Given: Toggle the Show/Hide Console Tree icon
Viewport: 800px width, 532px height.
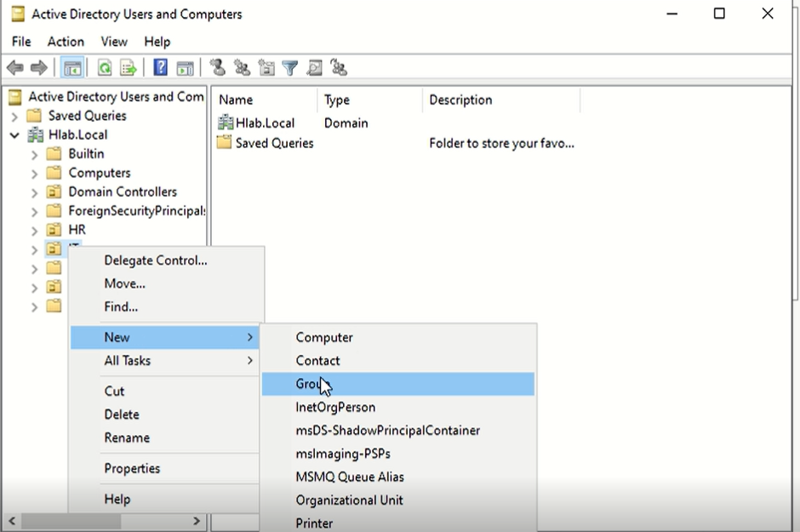Looking at the screenshot, I should click(72, 68).
